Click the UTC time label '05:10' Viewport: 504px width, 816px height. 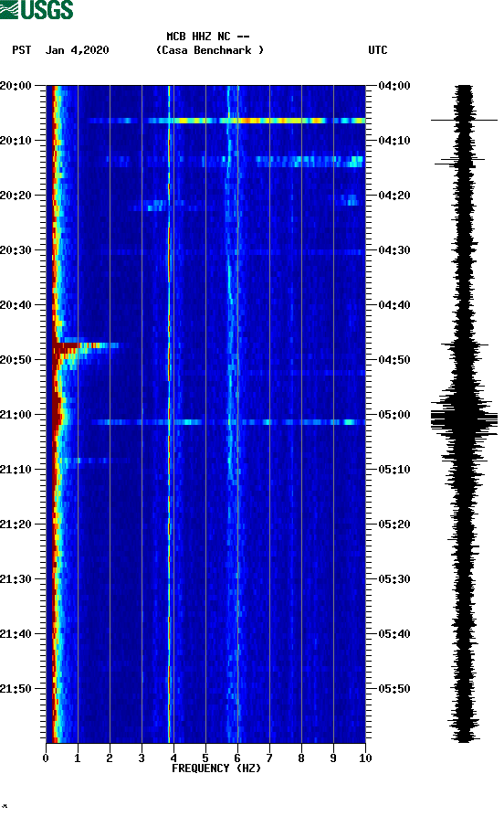394,470
